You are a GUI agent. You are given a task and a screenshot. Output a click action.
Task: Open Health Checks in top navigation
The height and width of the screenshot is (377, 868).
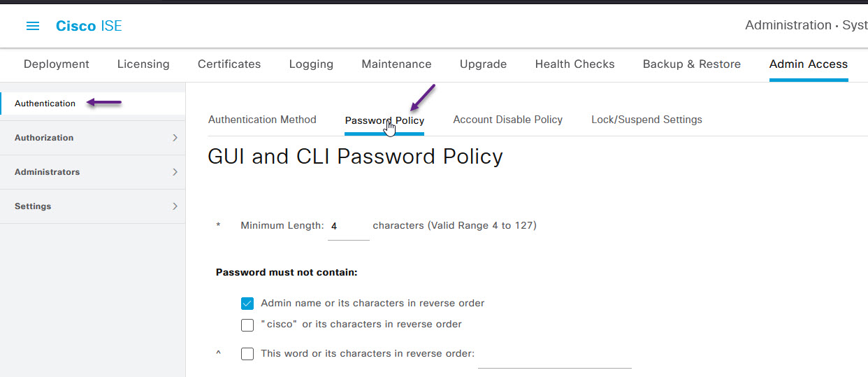click(x=574, y=64)
